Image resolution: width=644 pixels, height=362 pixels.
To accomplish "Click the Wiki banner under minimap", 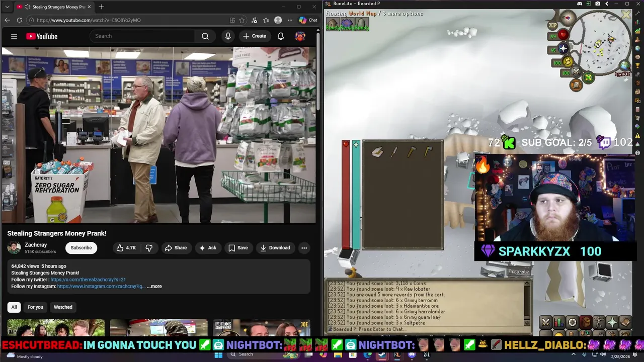I will [x=623, y=74].
